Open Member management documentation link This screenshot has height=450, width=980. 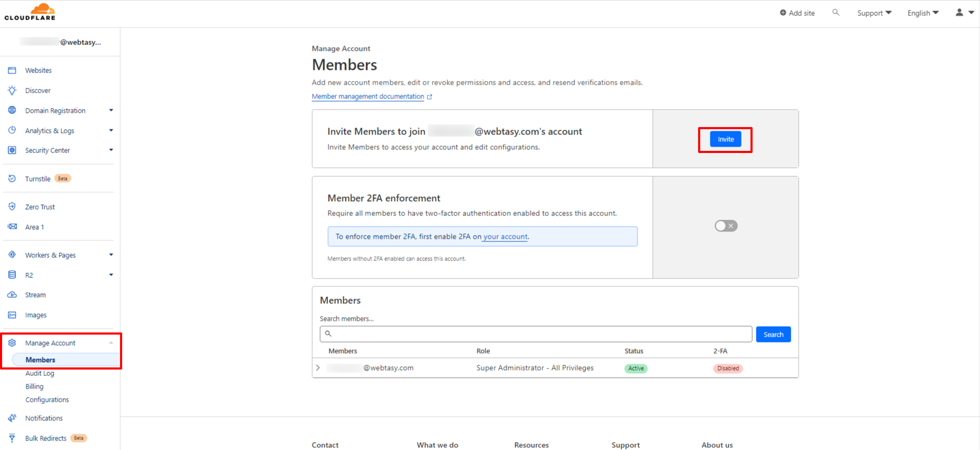pos(368,96)
